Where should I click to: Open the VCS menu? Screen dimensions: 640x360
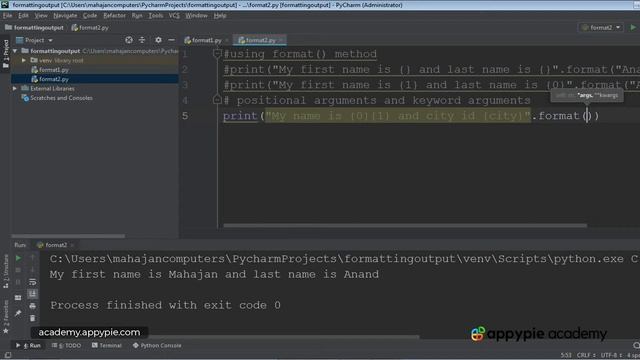tap(174, 16)
